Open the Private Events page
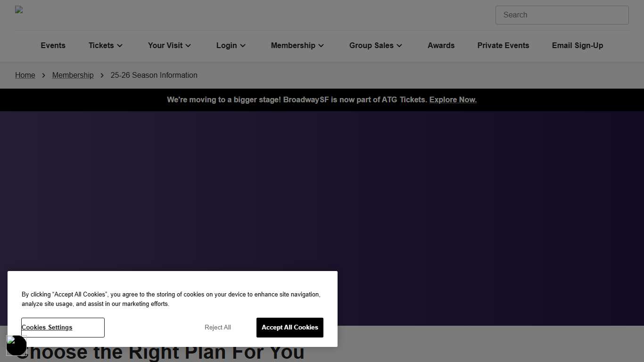 point(503,46)
